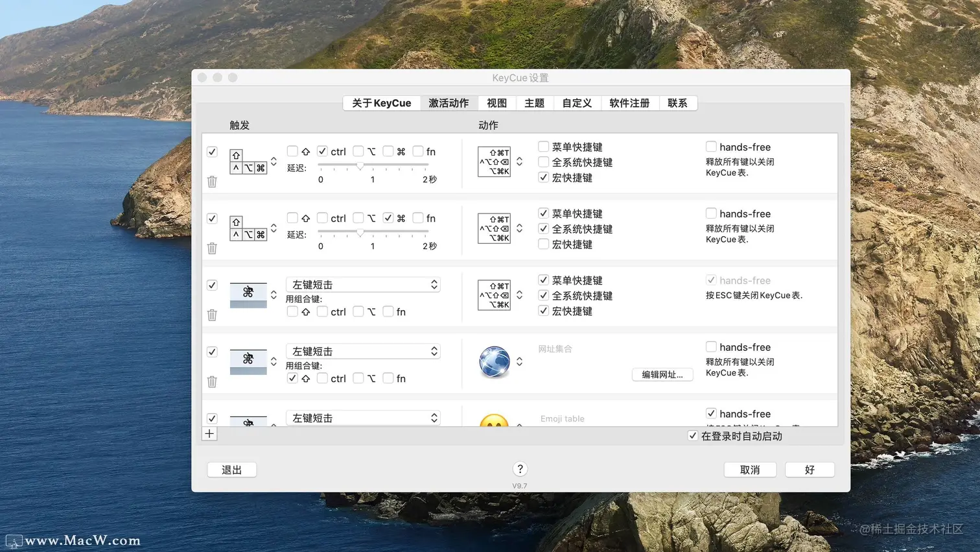Click modifier keys trigger icon in first row
This screenshot has width=980, height=552.
[248, 162]
